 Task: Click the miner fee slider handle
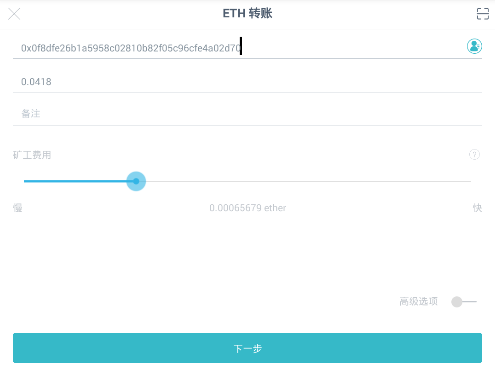136,181
